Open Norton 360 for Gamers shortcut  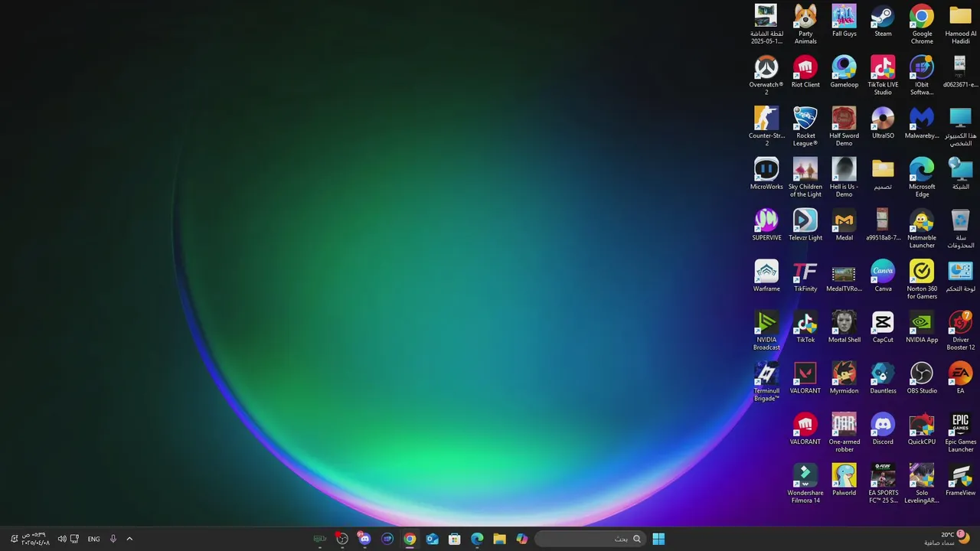[x=922, y=279]
